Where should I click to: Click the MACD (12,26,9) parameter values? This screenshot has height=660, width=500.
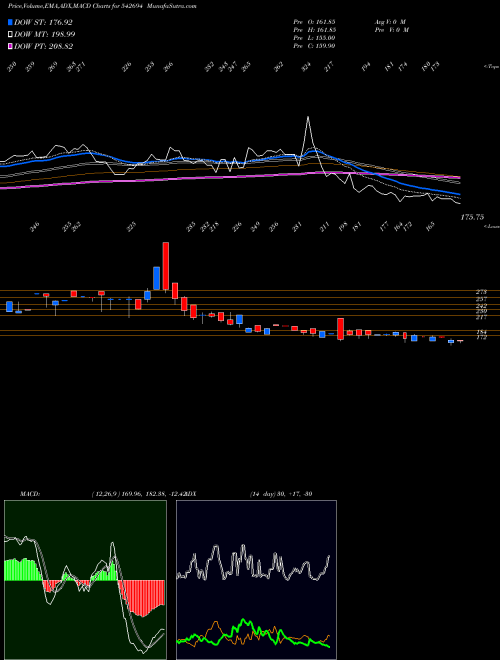[x=138, y=493]
